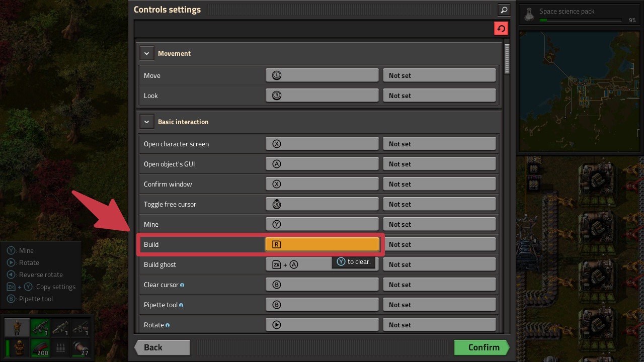Set the Look alternative binding
The width and height of the screenshot is (644, 362).
[x=439, y=96]
